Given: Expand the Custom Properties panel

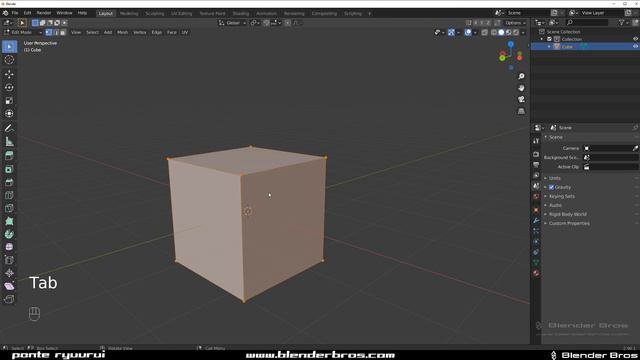Looking at the screenshot, I should [569, 223].
